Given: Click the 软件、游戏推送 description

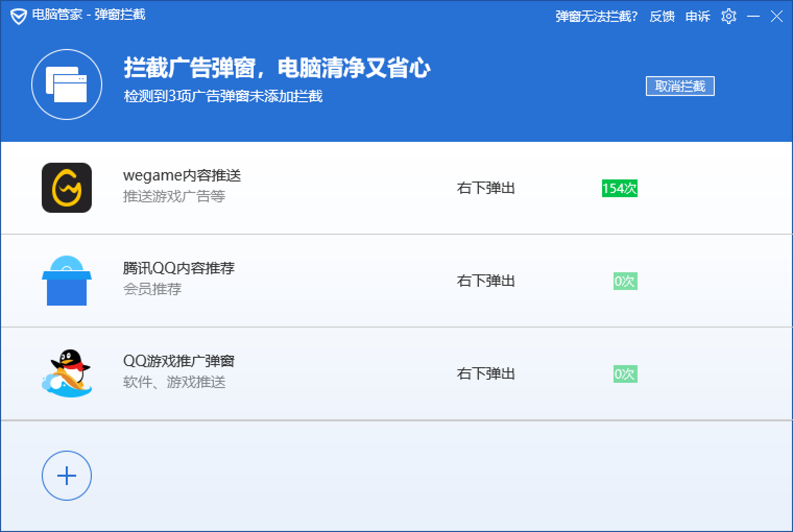Looking at the screenshot, I should pos(174,382).
